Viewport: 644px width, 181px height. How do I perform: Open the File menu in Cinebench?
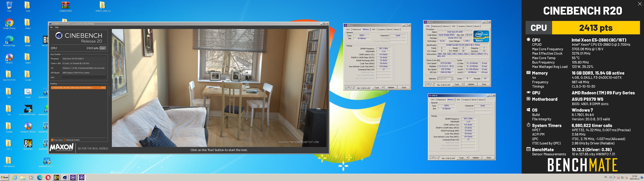click(x=51, y=27)
